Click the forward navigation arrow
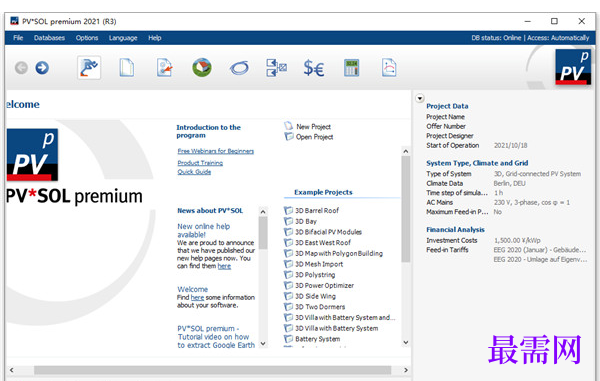 (42, 68)
